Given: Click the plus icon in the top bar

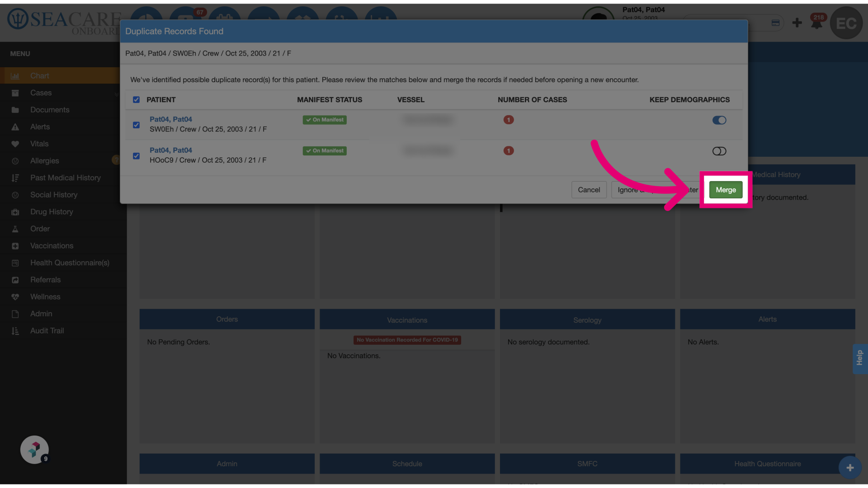Looking at the screenshot, I should [797, 23].
